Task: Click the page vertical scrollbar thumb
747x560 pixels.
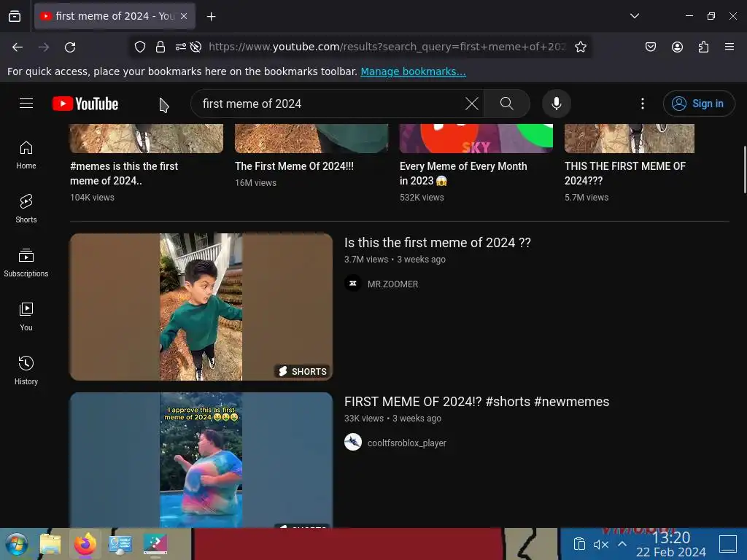Action: (745, 169)
